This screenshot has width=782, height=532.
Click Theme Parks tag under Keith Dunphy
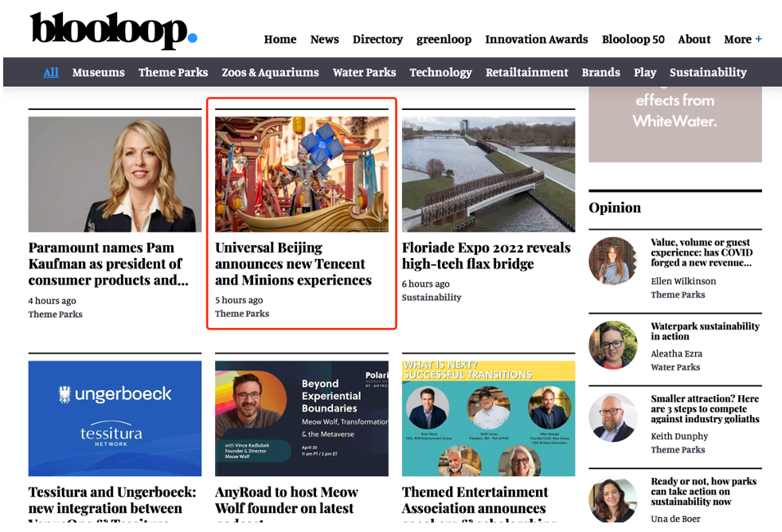pos(678,450)
